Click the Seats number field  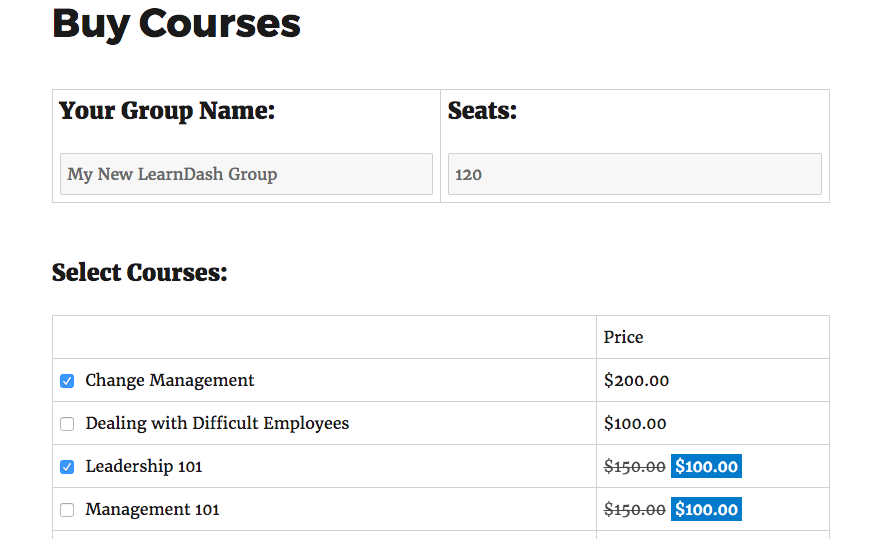(634, 174)
